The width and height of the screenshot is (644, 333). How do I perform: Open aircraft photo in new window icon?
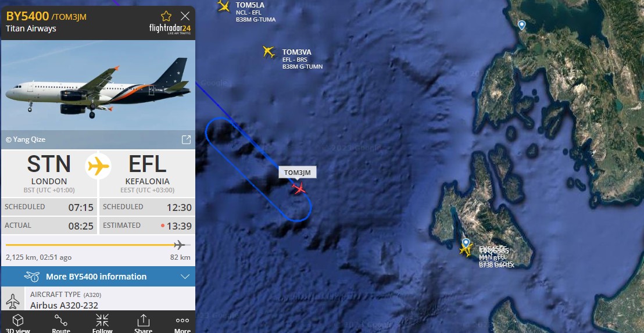tap(186, 139)
